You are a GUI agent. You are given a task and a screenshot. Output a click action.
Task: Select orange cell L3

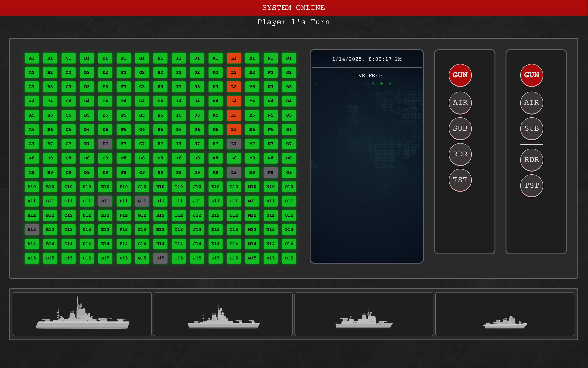point(234,87)
